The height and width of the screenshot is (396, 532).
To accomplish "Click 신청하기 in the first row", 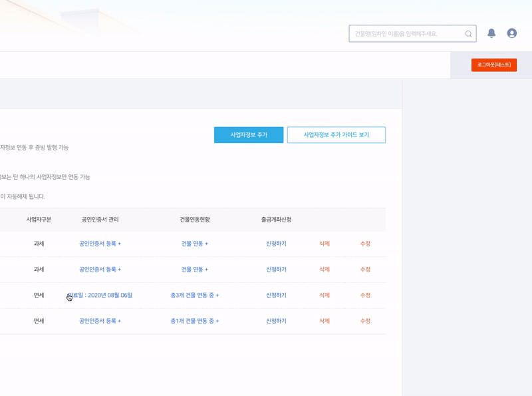I will (x=276, y=244).
